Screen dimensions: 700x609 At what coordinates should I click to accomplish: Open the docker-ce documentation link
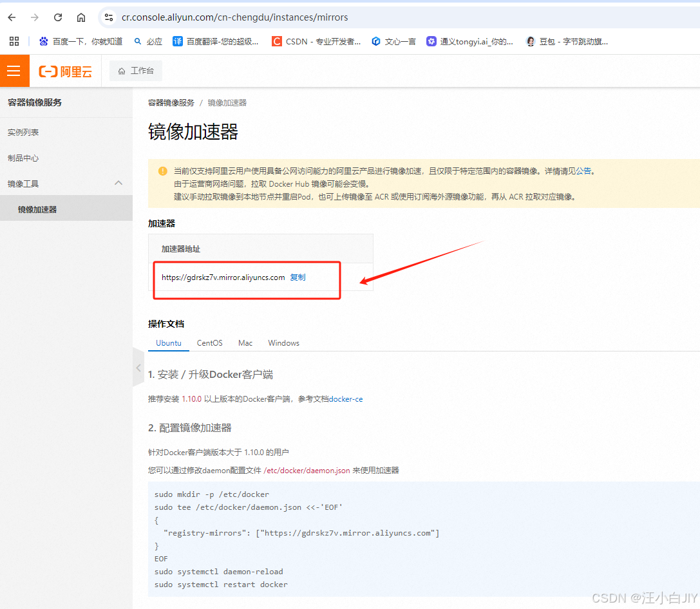[x=345, y=398]
